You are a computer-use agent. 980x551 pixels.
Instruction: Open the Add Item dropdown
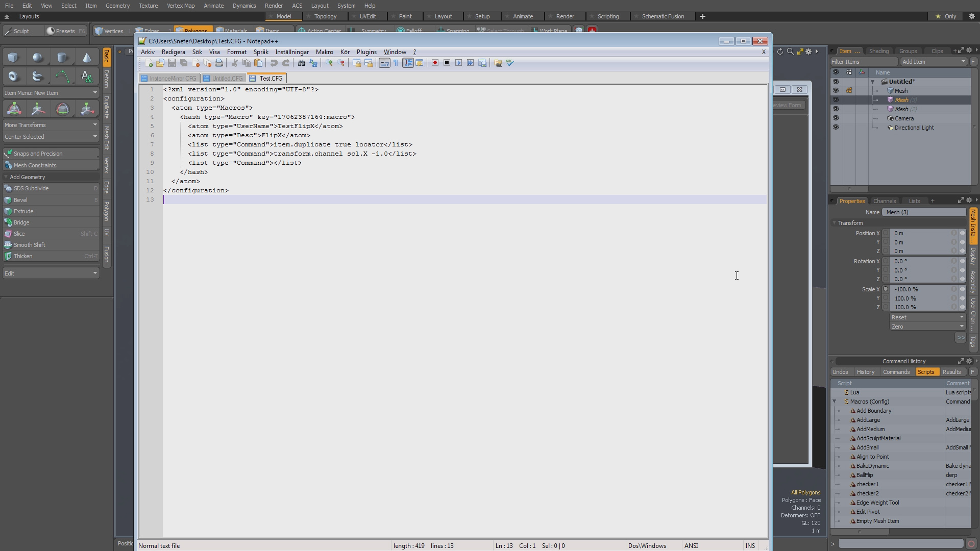pyautogui.click(x=933, y=62)
